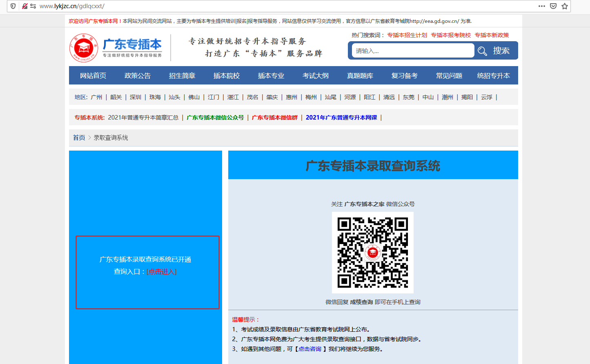Open the 复习备考 nav item
The image size is (590, 364).
point(405,75)
